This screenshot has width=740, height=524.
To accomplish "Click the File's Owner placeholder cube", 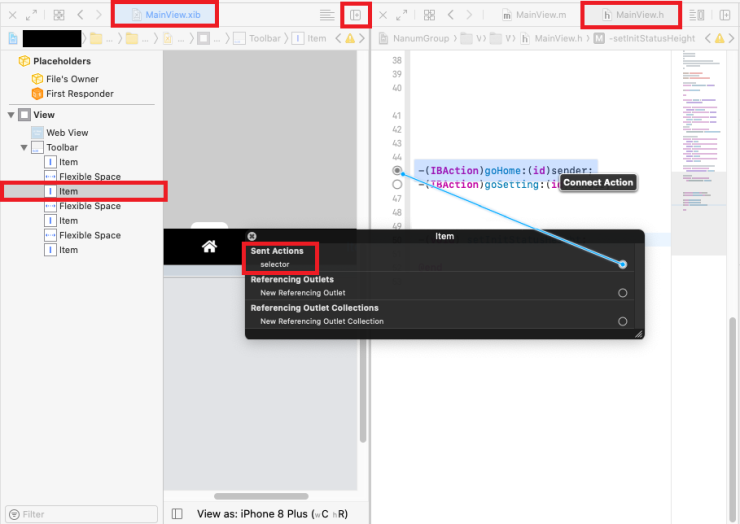I will pyautogui.click(x=38, y=78).
